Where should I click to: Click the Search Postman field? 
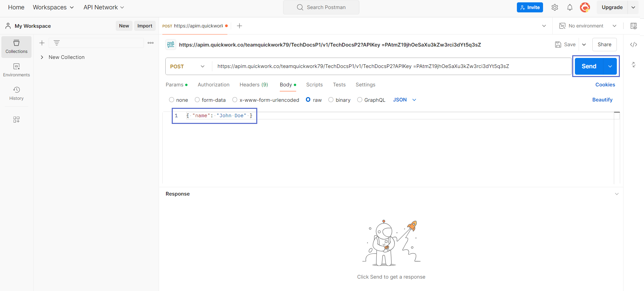[321, 7]
